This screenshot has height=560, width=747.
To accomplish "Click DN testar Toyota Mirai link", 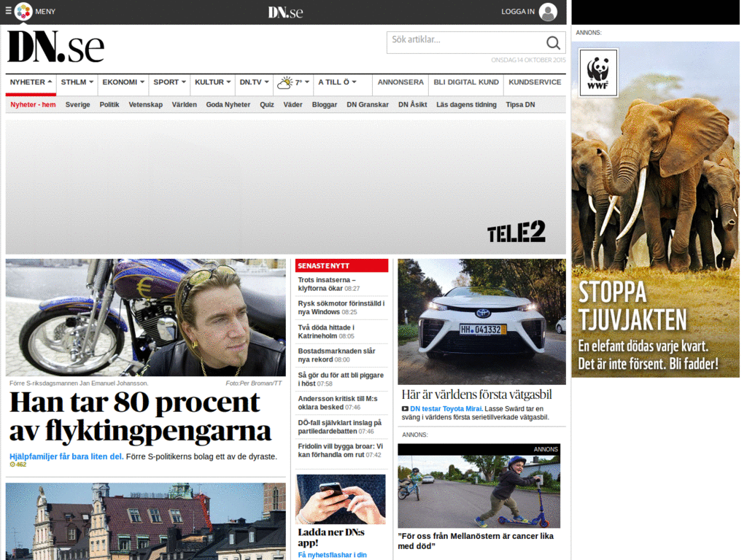I will (x=446, y=408).
